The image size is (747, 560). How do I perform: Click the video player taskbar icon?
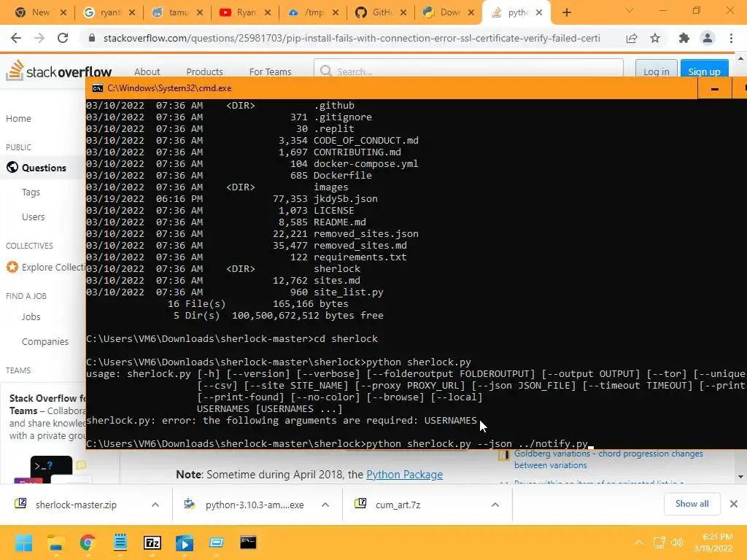(185, 542)
